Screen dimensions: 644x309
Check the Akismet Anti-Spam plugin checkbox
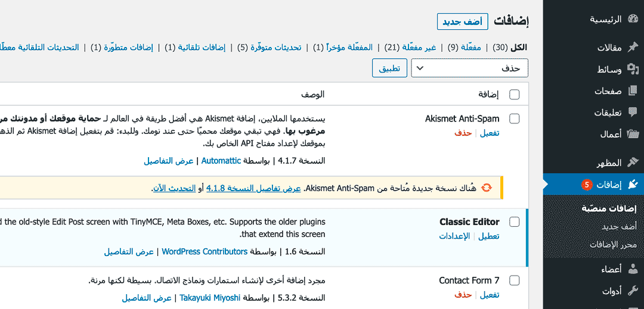pyautogui.click(x=515, y=118)
